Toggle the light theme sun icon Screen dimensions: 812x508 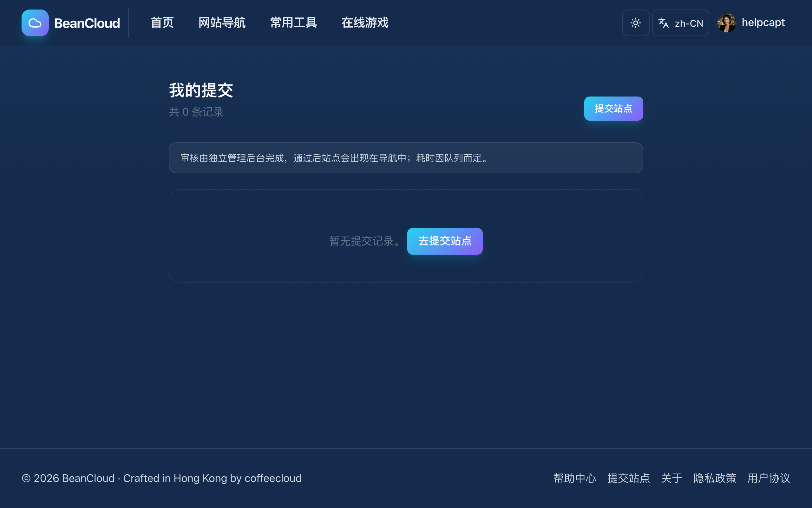pos(636,23)
